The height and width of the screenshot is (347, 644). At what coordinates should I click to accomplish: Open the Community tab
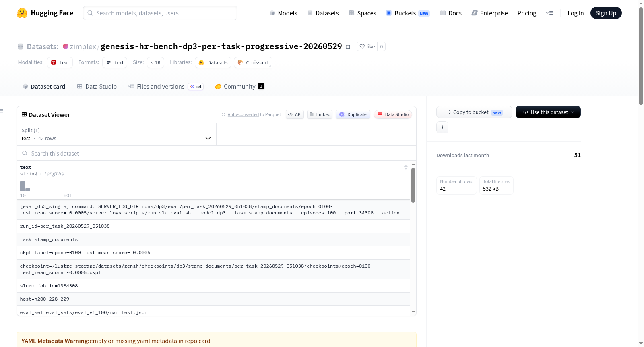pyautogui.click(x=239, y=86)
